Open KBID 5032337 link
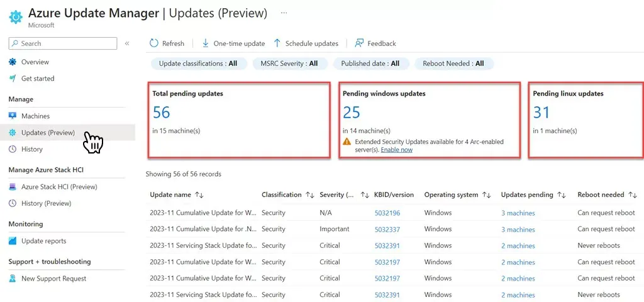 pyautogui.click(x=387, y=229)
